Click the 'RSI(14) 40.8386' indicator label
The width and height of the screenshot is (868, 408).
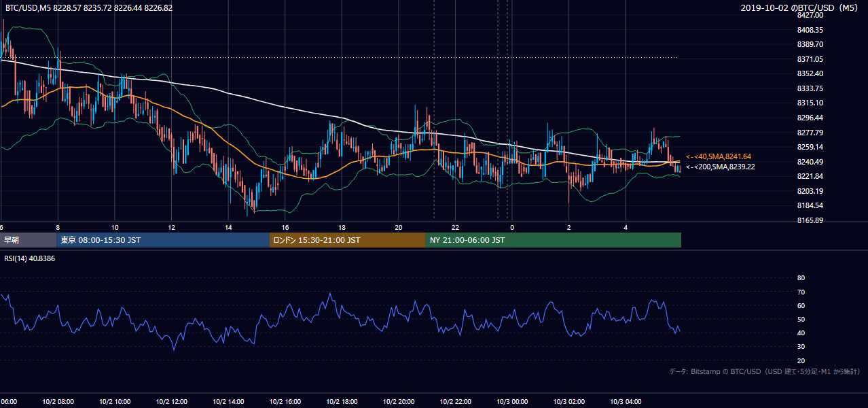pyautogui.click(x=30, y=258)
